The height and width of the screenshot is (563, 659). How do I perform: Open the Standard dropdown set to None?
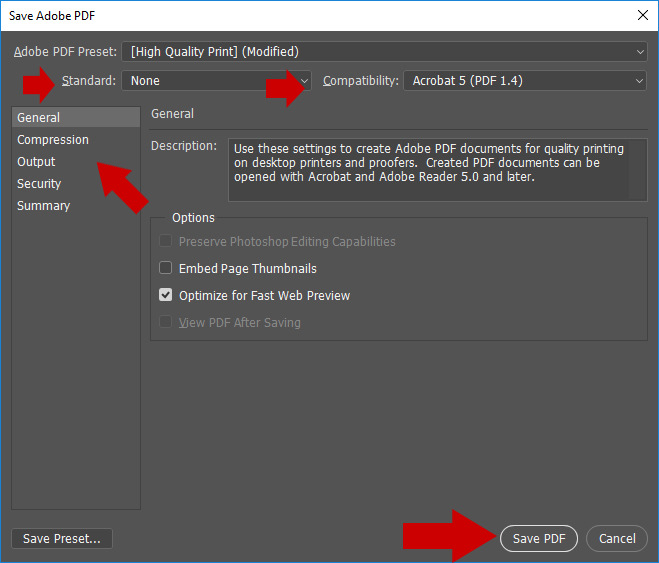[216, 81]
